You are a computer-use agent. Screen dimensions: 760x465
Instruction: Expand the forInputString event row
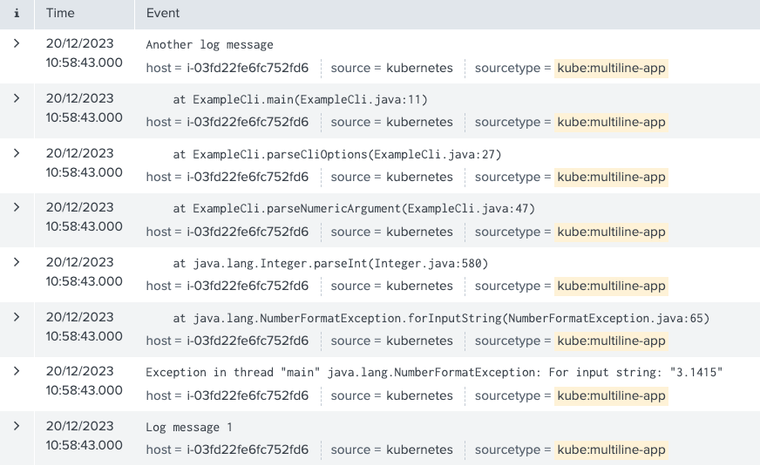[17, 317]
